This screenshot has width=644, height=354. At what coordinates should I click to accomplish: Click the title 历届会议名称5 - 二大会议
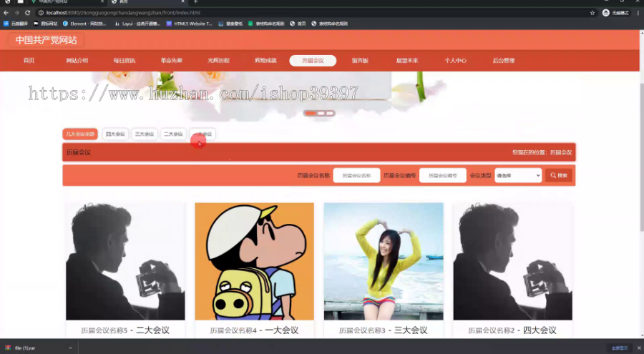coord(125,330)
